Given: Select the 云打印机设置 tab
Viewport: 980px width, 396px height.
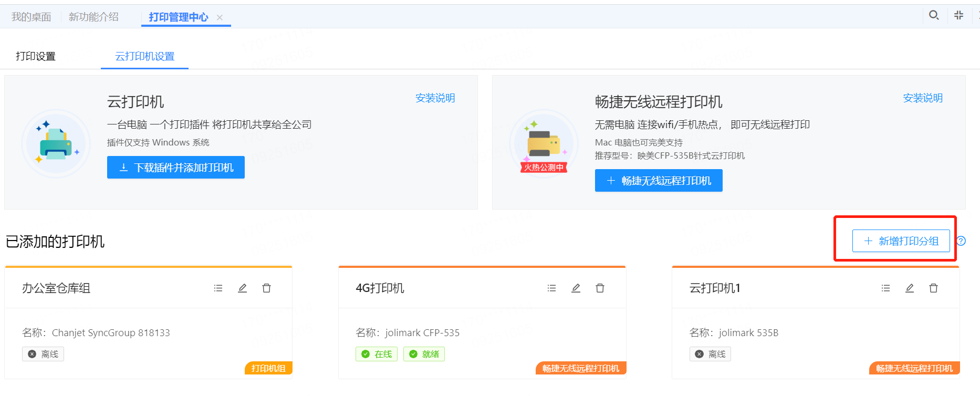Looking at the screenshot, I should pos(144,56).
